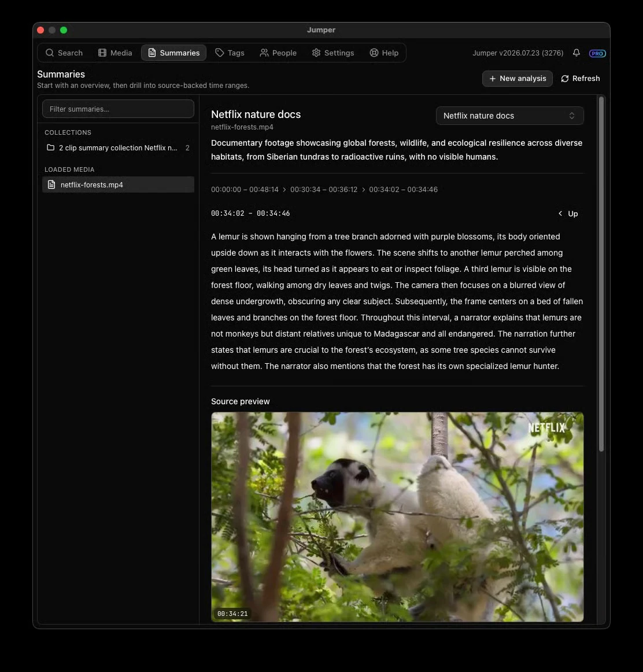This screenshot has height=672, width=643.
Task: Click the netflix-forests.mp4 subtitle under title
Action: [x=242, y=127]
